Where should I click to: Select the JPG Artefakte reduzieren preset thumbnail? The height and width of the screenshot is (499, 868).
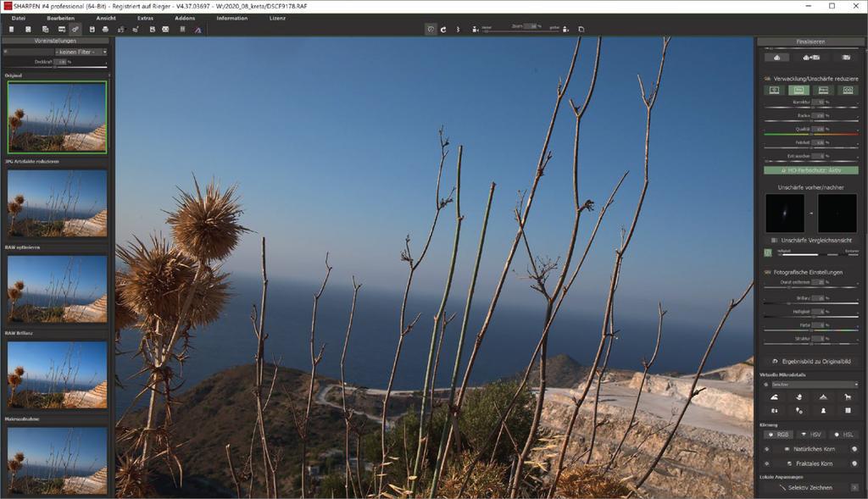coord(57,203)
